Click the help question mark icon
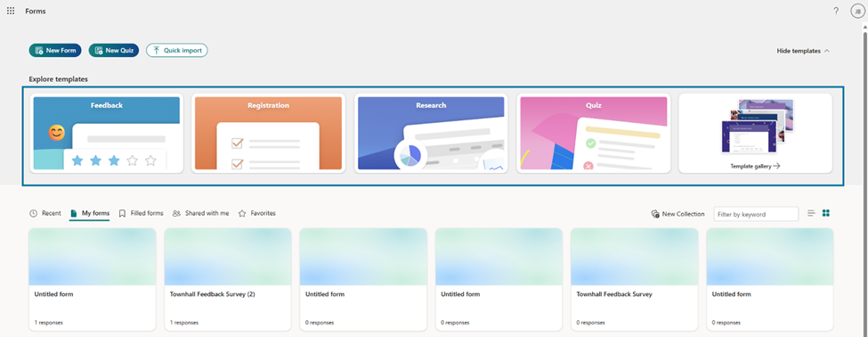Viewport: 868px width, 337px height. [836, 11]
